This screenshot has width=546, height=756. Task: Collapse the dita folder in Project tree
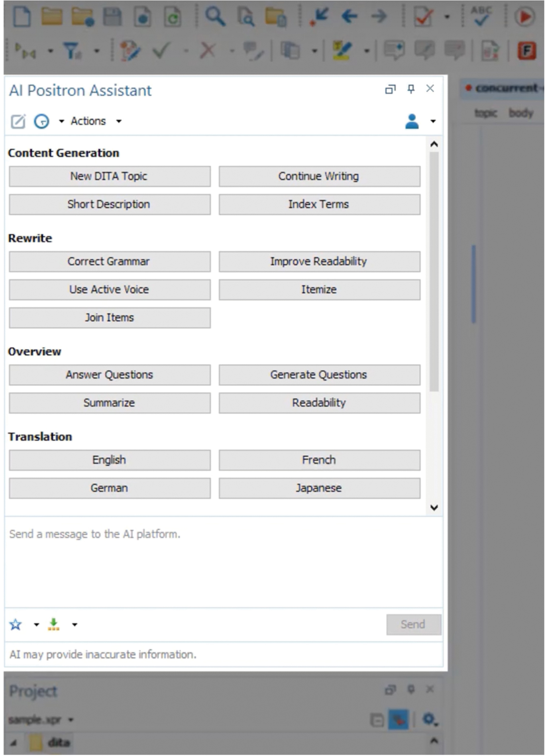[x=14, y=743]
